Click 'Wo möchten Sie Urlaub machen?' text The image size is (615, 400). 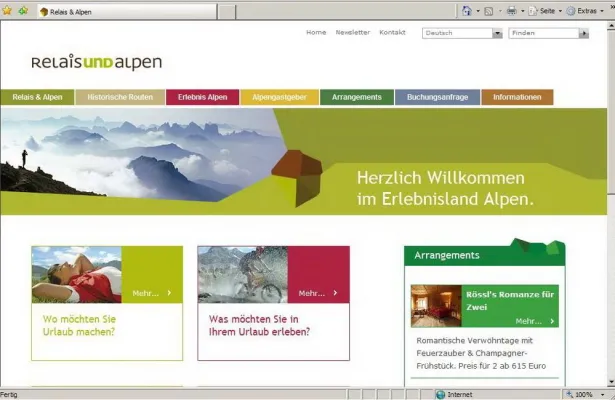pyautogui.click(x=79, y=325)
